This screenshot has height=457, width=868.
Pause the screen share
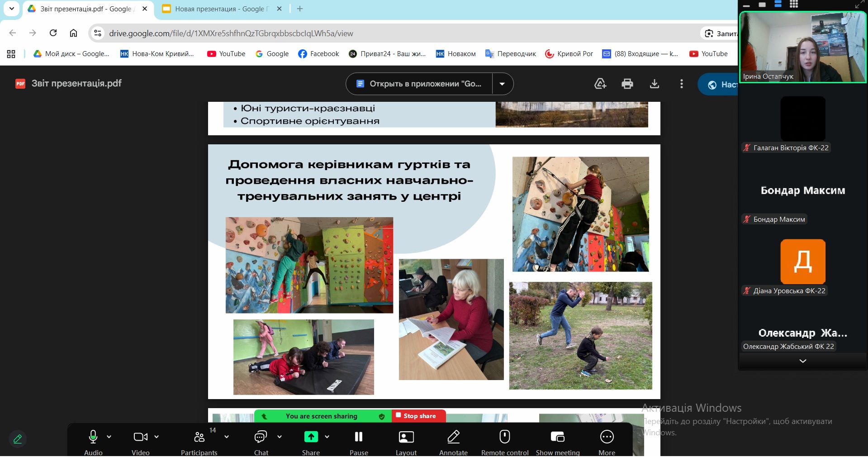(x=358, y=437)
